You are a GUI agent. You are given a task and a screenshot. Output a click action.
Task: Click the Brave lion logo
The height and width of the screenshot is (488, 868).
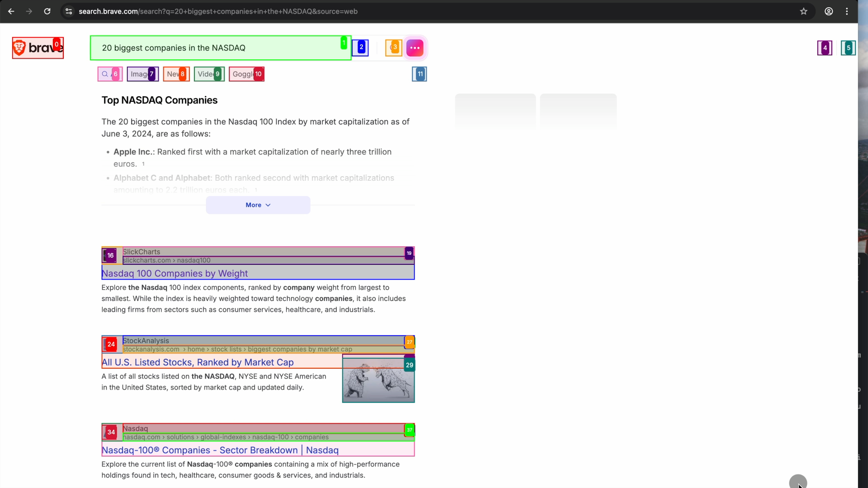pyautogui.click(x=38, y=48)
